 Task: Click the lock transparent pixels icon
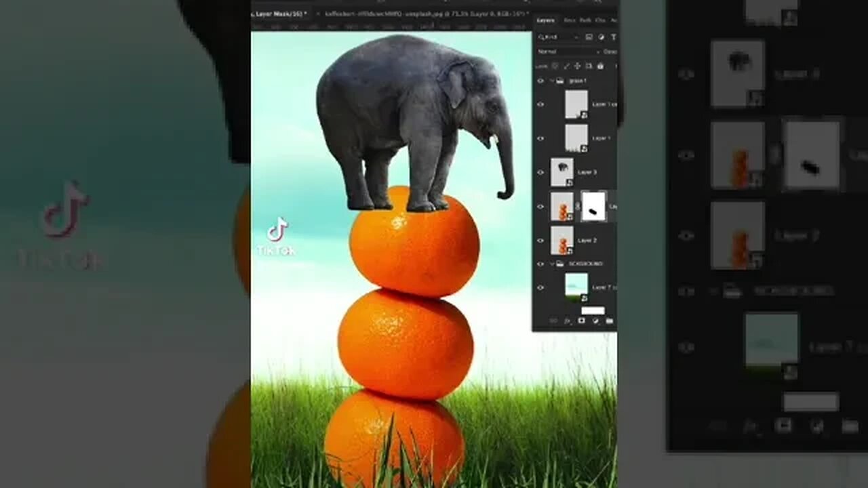[555, 66]
